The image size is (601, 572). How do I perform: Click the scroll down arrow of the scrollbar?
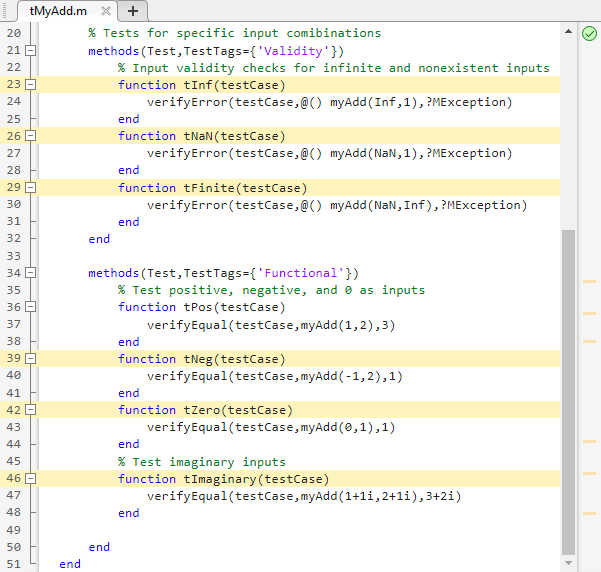point(568,564)
